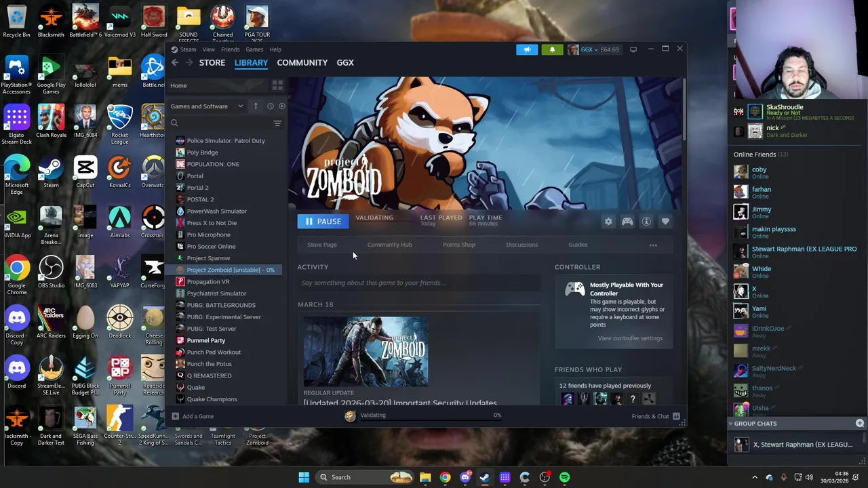Toggle ready-to-play filter in library

282,106
